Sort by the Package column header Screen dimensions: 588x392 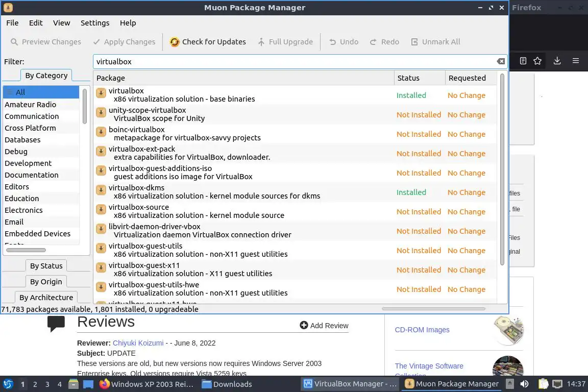click(x=243, y=78)
